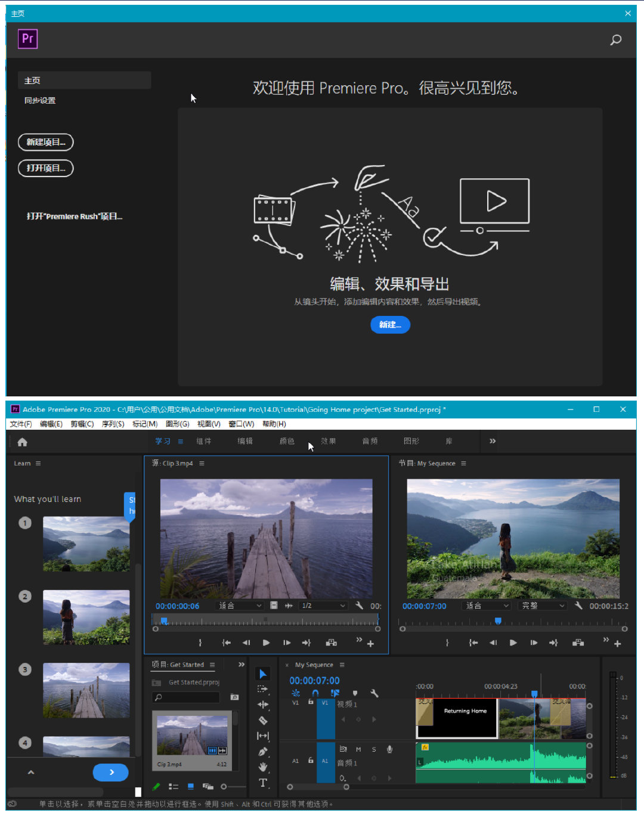The image size is (644, 819).
Task: Click Go to In in the Source monitor
Action: point(226,643)
